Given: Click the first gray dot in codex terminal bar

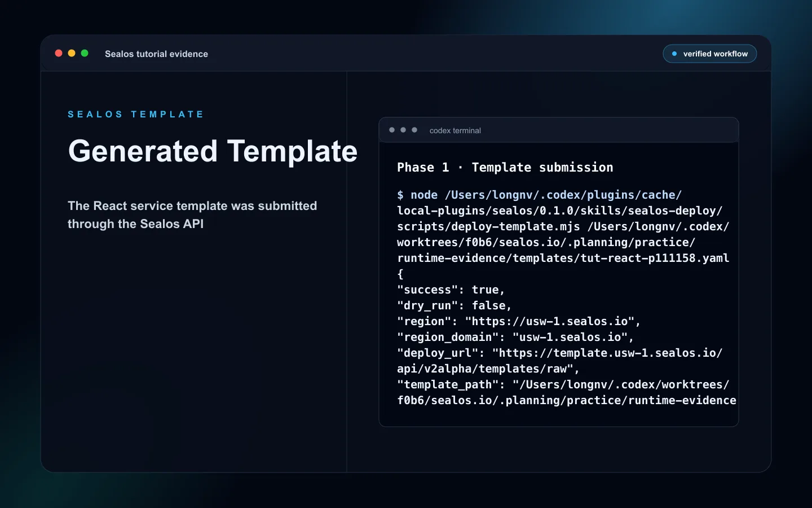Looking at the screenshot, I should coord(392,130).
